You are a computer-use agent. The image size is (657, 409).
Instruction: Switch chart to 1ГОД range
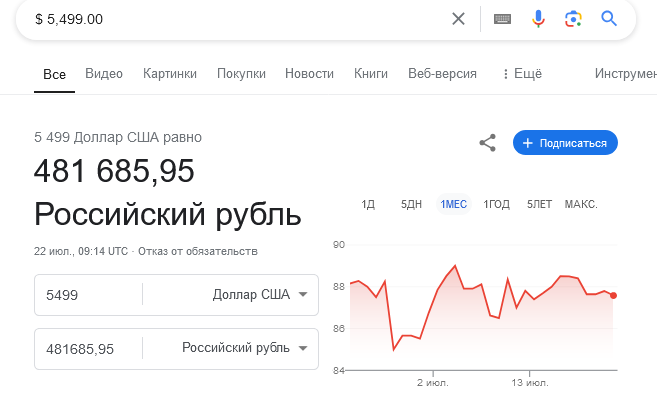(x=497, y=204)
